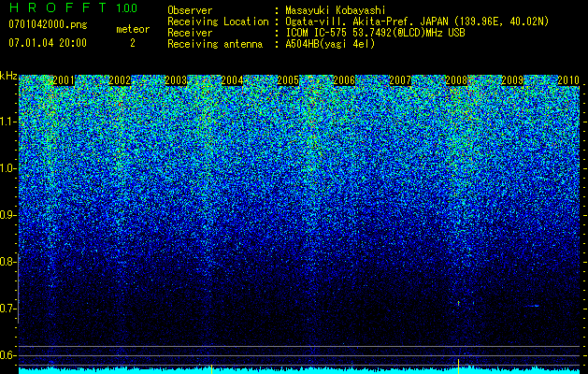
Task: Click the 2009 time label
Action: pos(512,80)
